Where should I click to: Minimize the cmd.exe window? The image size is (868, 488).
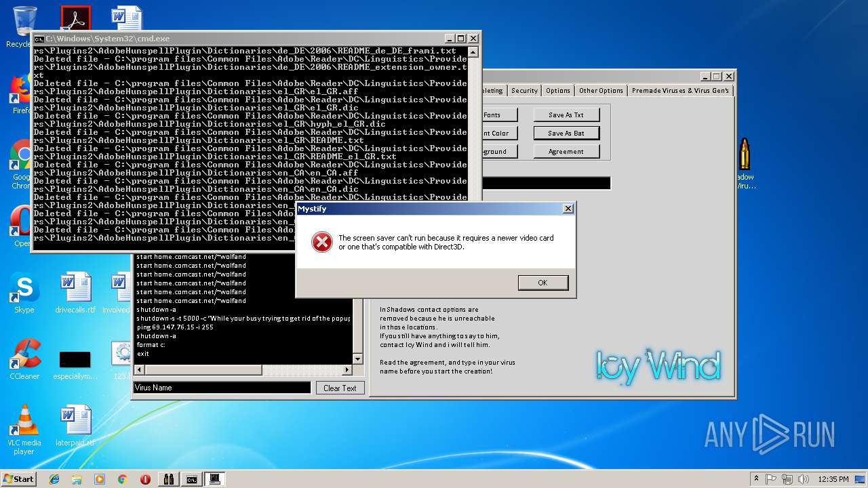[449, 39]
